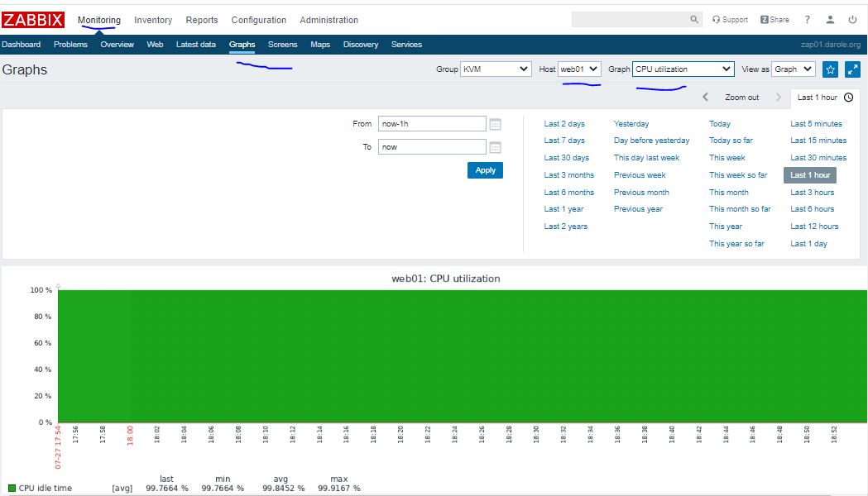Go to the Overview submenu
The height and width of the screenshot is (496, 868).
pos(117,45)
